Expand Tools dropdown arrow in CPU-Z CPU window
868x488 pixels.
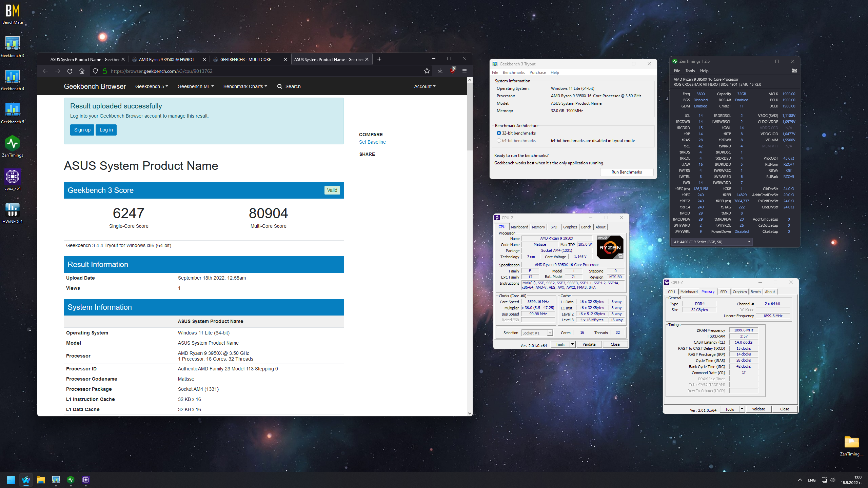[573, 344]
